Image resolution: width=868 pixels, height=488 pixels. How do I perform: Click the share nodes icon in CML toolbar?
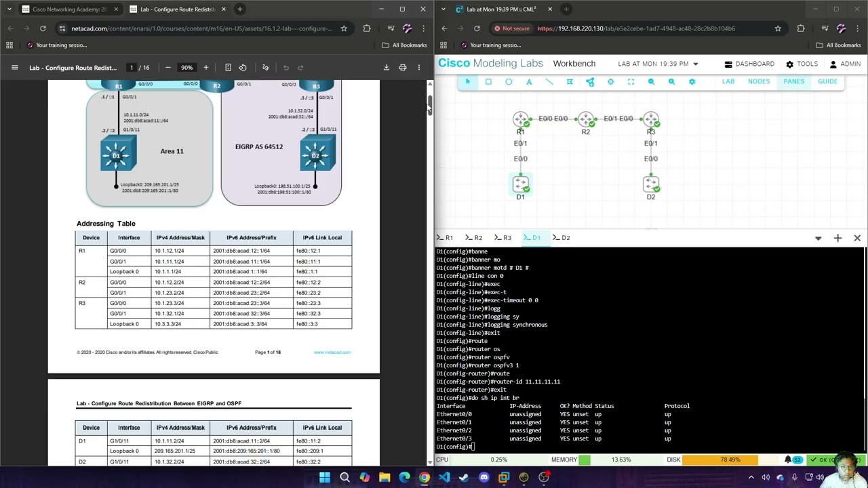(590, 81)
